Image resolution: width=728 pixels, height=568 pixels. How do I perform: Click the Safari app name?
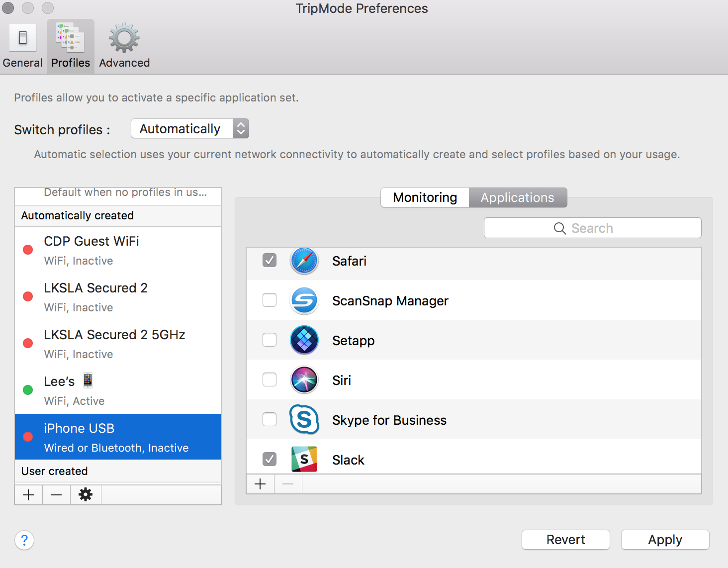tap(350, 261)
